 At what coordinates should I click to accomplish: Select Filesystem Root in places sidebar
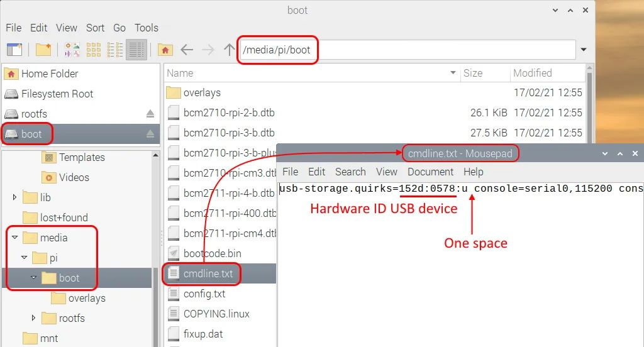pos(57,94)
